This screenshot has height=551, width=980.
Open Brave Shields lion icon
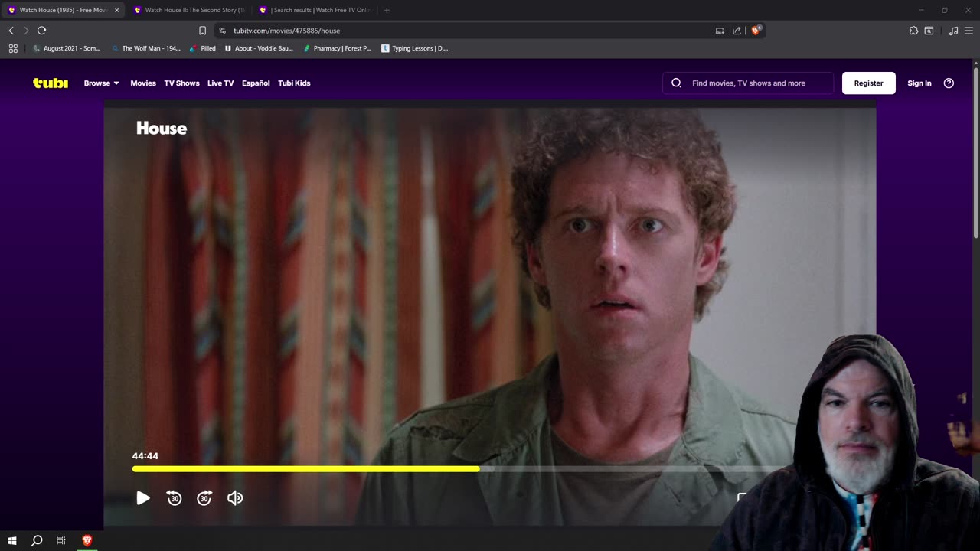coord(756,31)
